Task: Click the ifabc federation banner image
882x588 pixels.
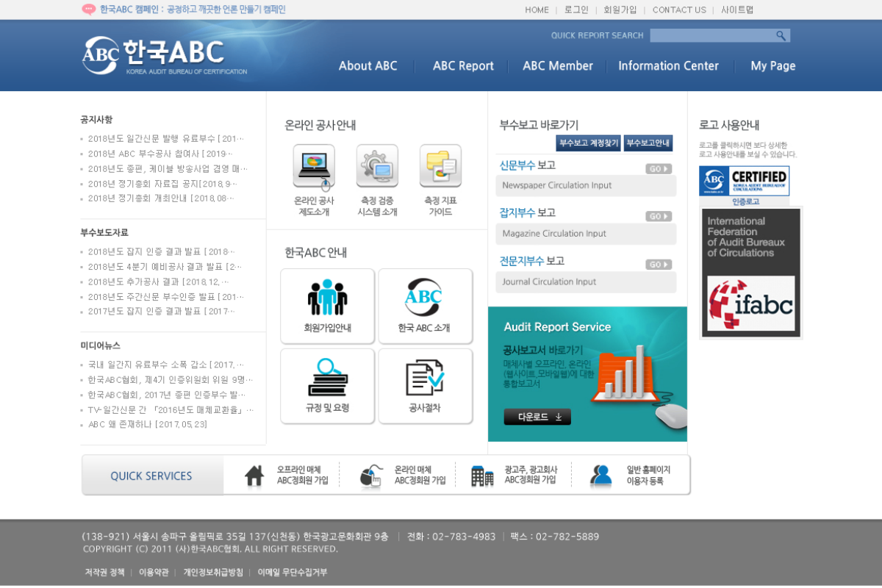Action: [750, 273]
